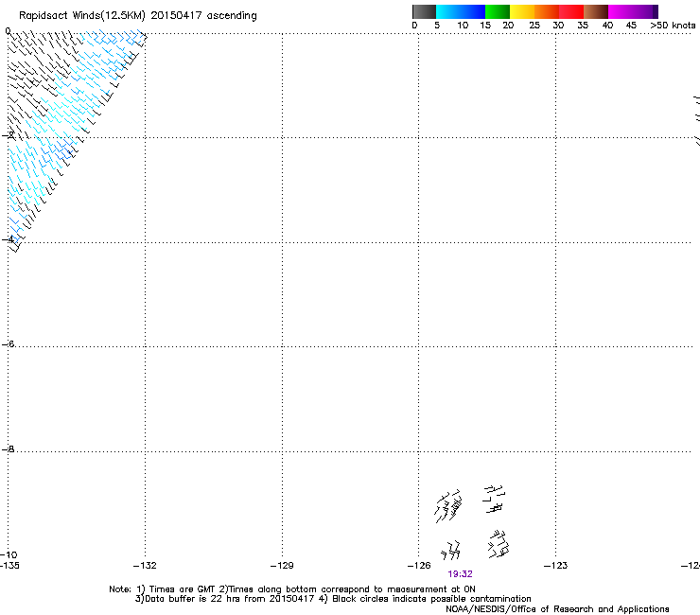Click the brown 35-40 knots color band

(596, 11)
